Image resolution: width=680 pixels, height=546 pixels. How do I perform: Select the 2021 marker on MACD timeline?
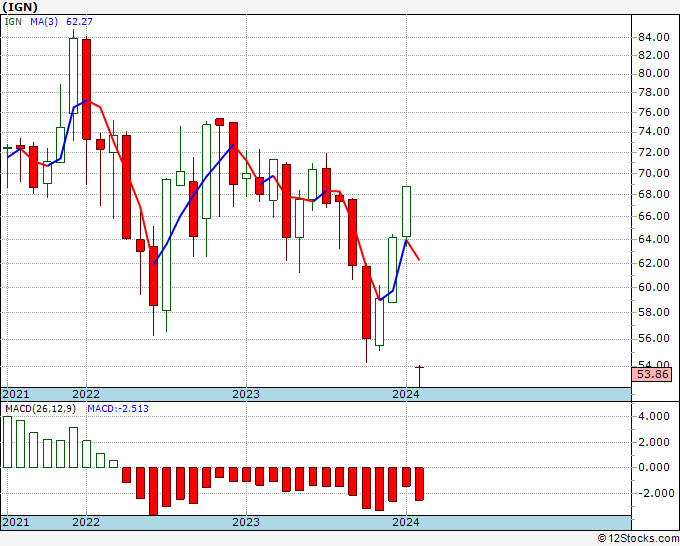[x=16, y=522]
